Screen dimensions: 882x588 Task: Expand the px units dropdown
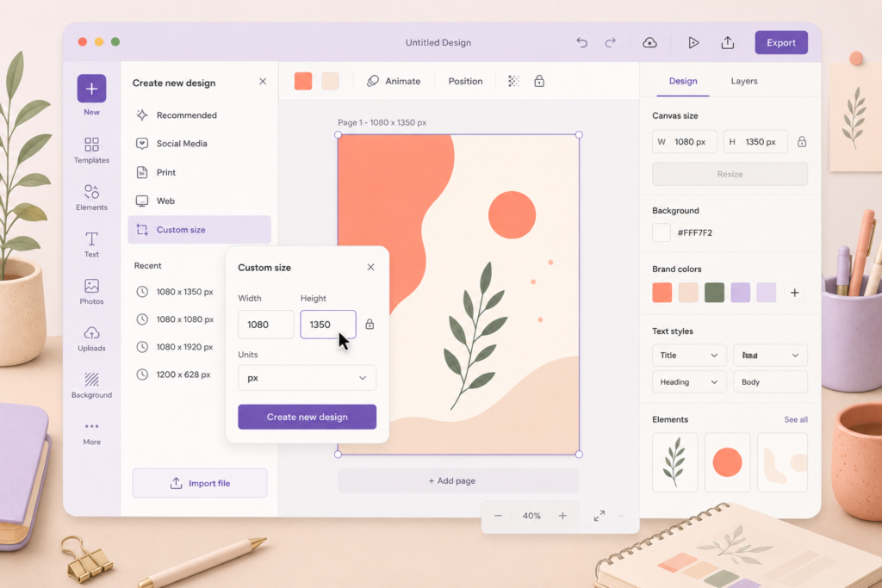pos(307,378)
